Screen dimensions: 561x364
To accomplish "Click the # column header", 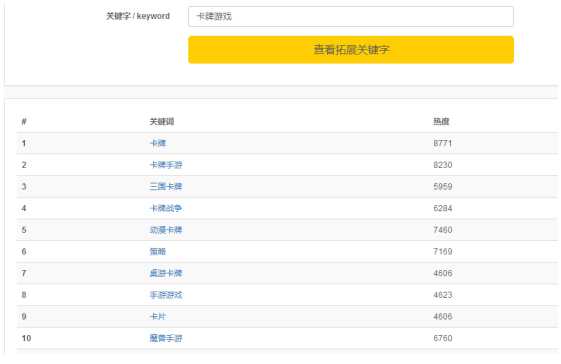I will tap(24, 122).
